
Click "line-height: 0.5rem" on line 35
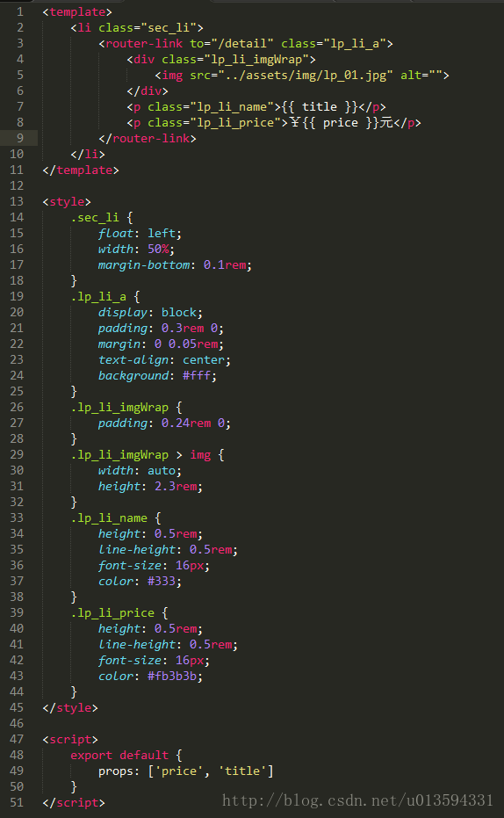pos(168,549)
